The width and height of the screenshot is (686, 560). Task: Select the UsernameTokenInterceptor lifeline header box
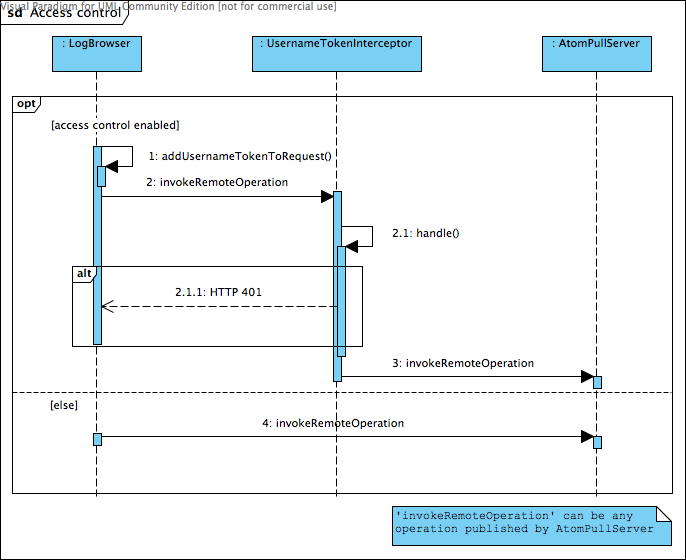335,54
